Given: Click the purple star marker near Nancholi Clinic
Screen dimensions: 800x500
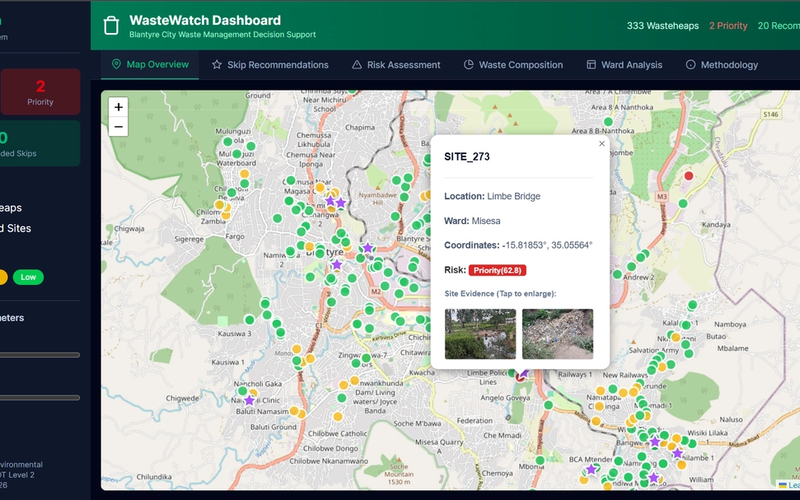Looking at the screenshot, I should point(249,400).
